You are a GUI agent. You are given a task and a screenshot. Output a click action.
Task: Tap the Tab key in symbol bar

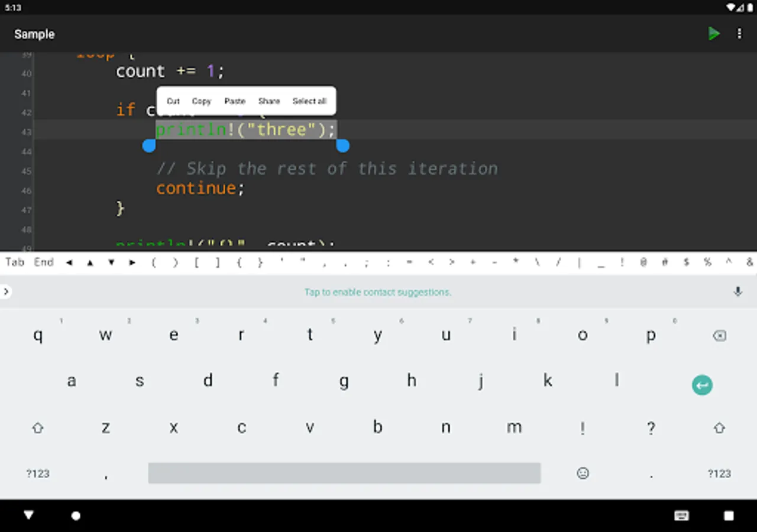[15, 262]
